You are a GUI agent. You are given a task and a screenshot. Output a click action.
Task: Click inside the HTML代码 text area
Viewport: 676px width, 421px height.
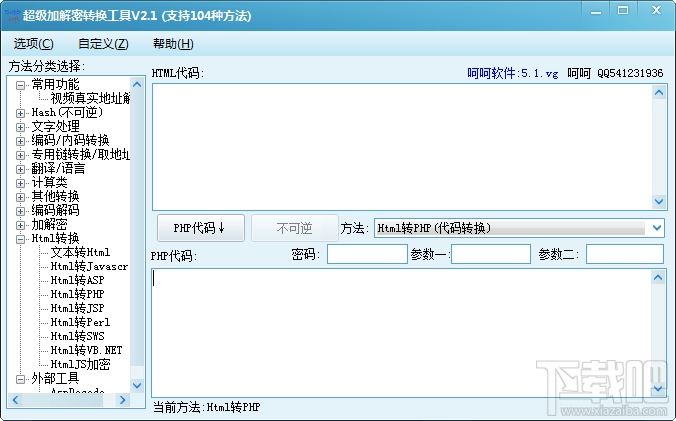[x=402, y=147]
